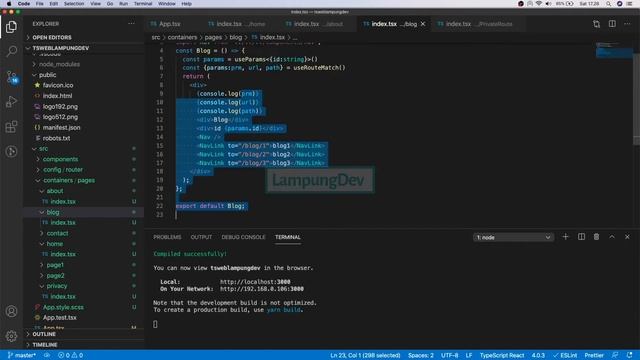Click the master branch status item
This screenshot has height=360, width=640.
(22, 355)
